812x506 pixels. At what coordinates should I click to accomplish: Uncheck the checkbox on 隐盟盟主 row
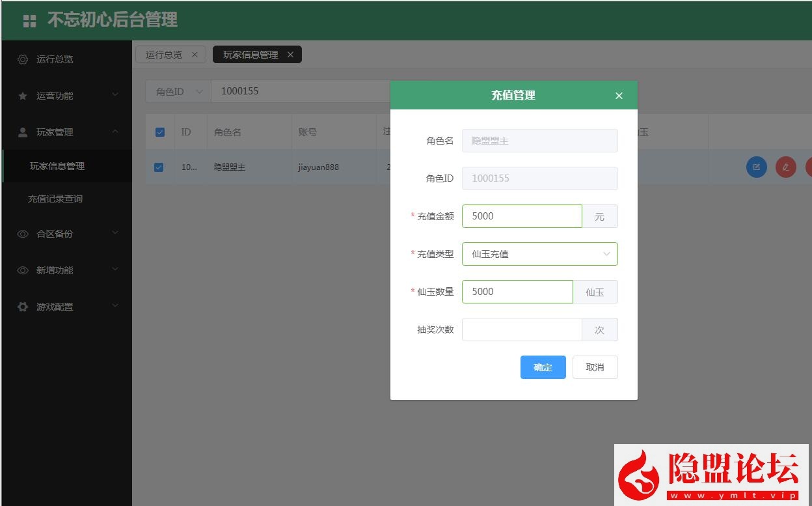159,167
